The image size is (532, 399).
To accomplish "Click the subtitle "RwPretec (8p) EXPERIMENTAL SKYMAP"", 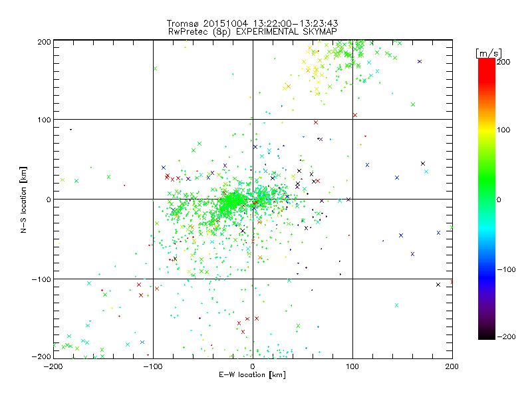I will tap(253, 31).
